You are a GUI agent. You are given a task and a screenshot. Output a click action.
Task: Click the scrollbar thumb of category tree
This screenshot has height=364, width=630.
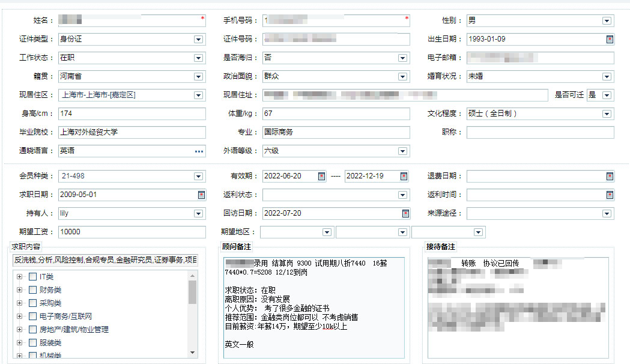(192, 292)
